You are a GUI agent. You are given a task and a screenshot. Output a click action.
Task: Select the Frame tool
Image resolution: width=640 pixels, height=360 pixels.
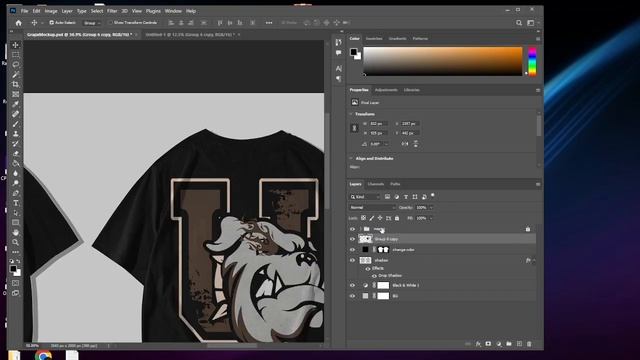coord(16,94)
